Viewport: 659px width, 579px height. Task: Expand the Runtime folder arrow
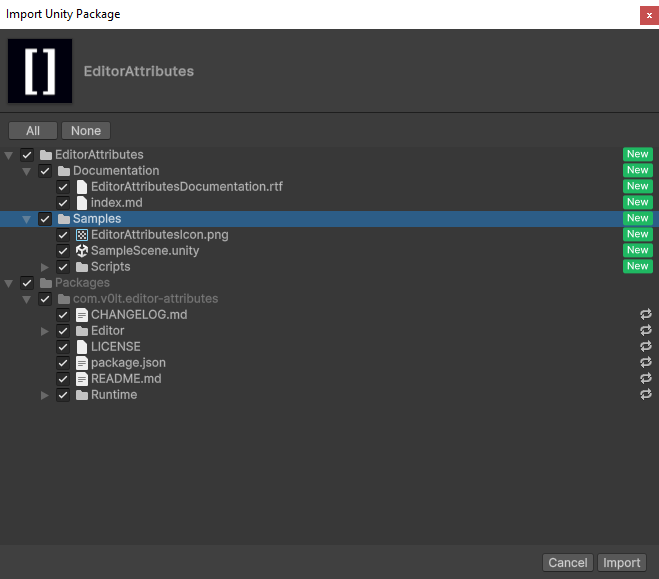tap(45, 395)
